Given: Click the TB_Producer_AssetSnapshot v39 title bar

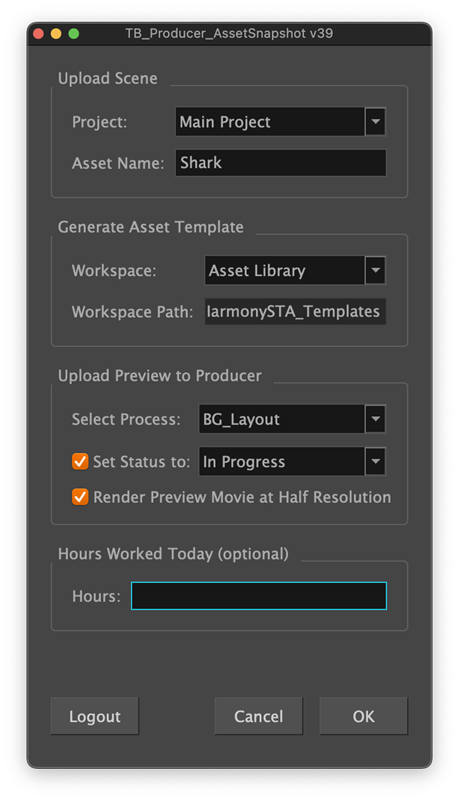Looking at the screenshot, I should pos(230,34).
